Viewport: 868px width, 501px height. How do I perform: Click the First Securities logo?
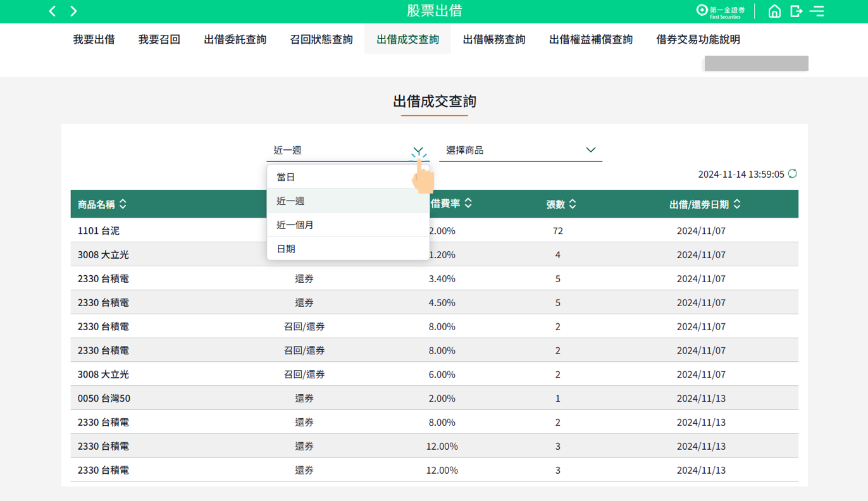[721, 11]
